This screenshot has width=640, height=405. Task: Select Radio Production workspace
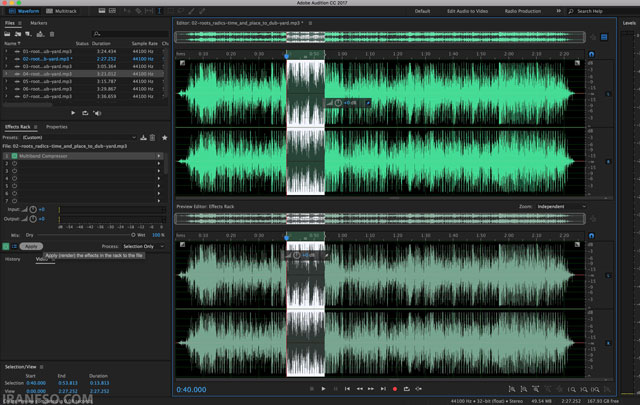pos(523,11)
